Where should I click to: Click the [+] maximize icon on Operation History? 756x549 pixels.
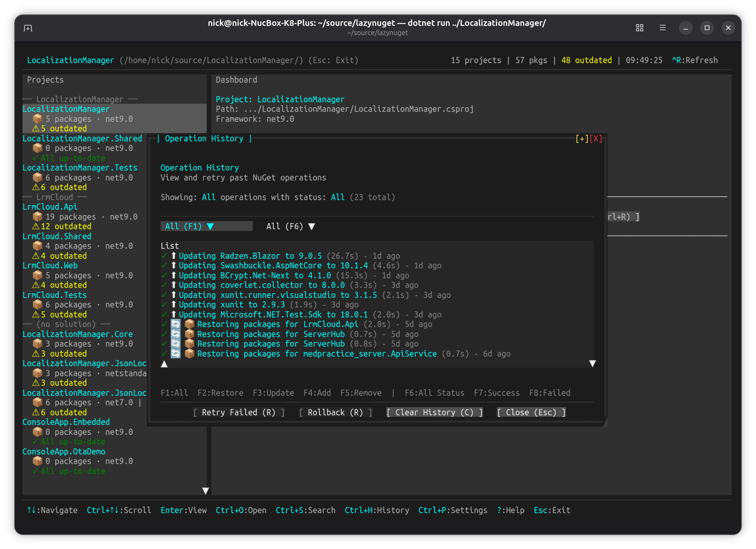582,139
